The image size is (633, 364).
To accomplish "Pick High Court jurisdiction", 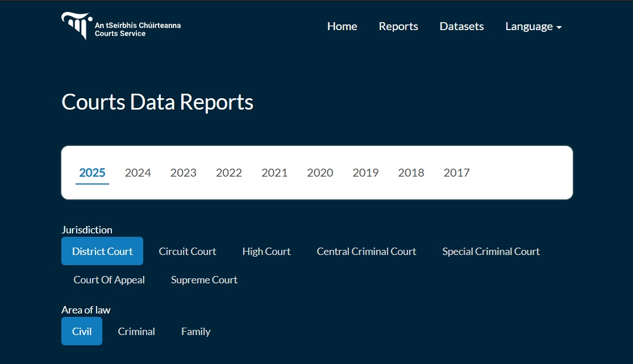I will [266, 251].
